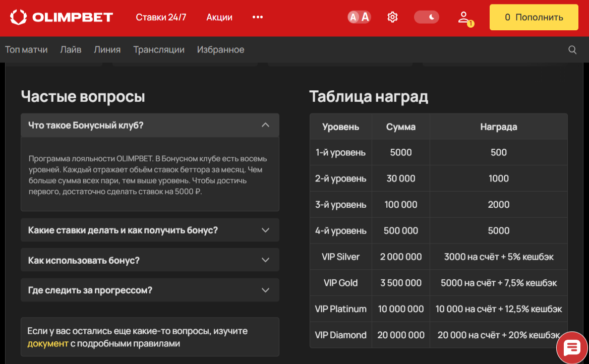Click the Сумма column header
The width and height of the screenshot is (589, 364).
point(401,127)
